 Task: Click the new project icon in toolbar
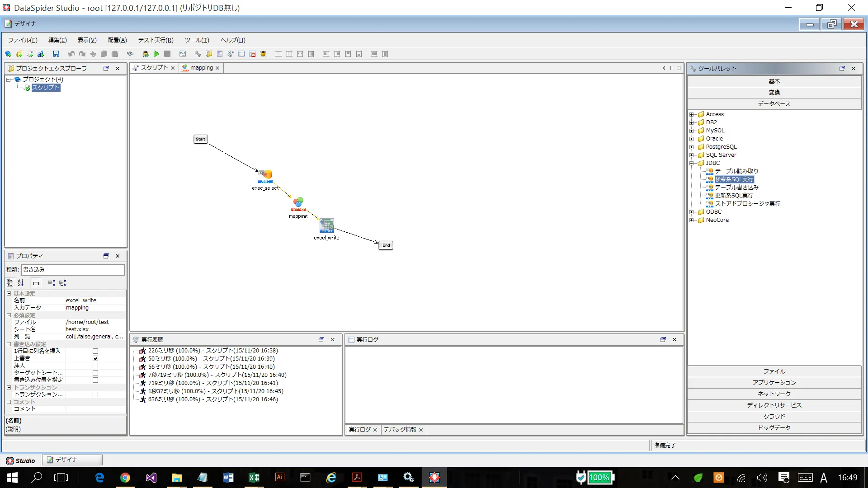pyautogui.click(x=8, y=54)
